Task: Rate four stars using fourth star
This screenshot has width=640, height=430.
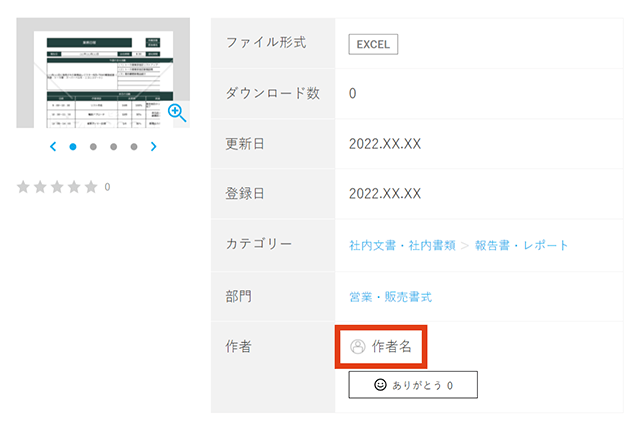Action: pyautogui.click(x=74, y=187)
